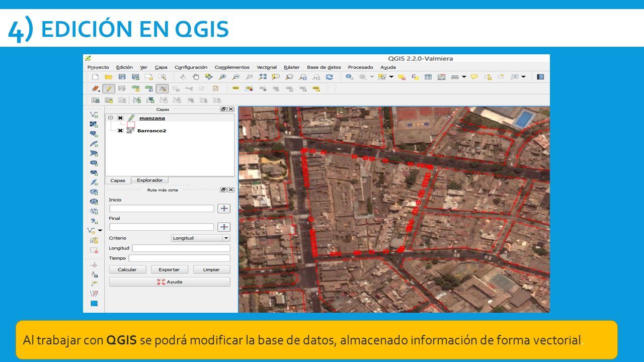Open the Capa menu
Viewport: 644px width, 362px height.
coord(161,67)
